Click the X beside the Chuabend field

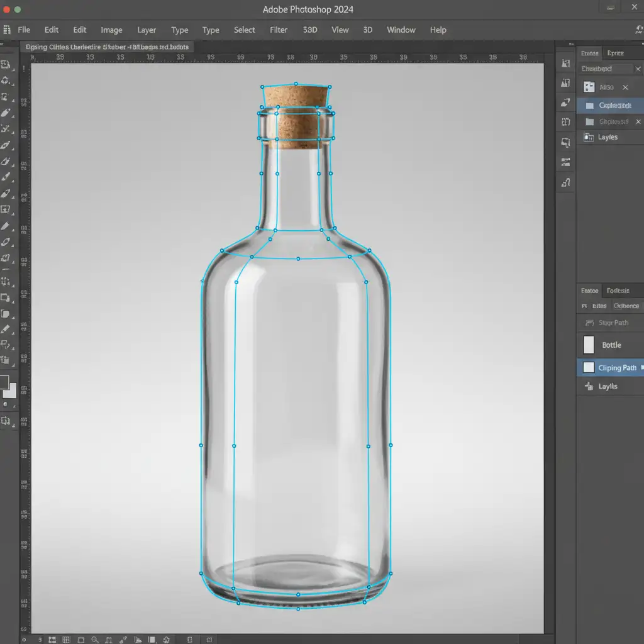click(638, 69)
